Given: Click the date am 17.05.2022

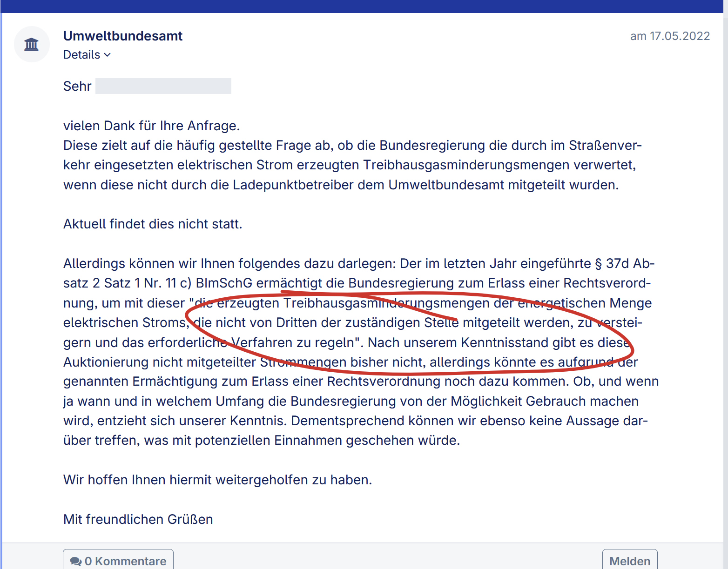Looking at the screenshot, I should click(669, 36).
